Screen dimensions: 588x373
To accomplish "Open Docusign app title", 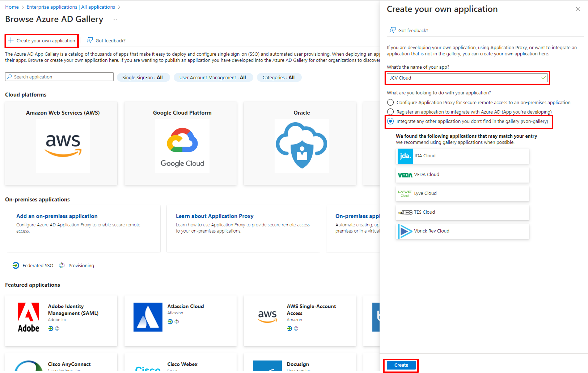I will coord(298,364).
